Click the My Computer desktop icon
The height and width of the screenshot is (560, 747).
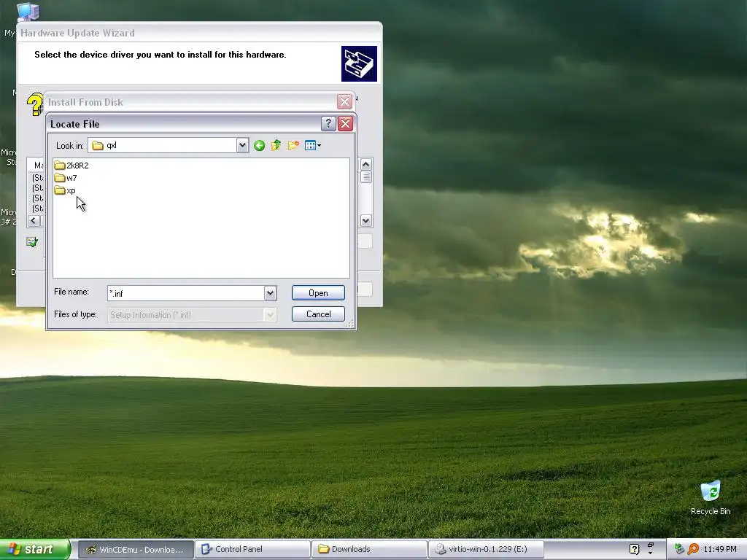(x=28, y=12)
